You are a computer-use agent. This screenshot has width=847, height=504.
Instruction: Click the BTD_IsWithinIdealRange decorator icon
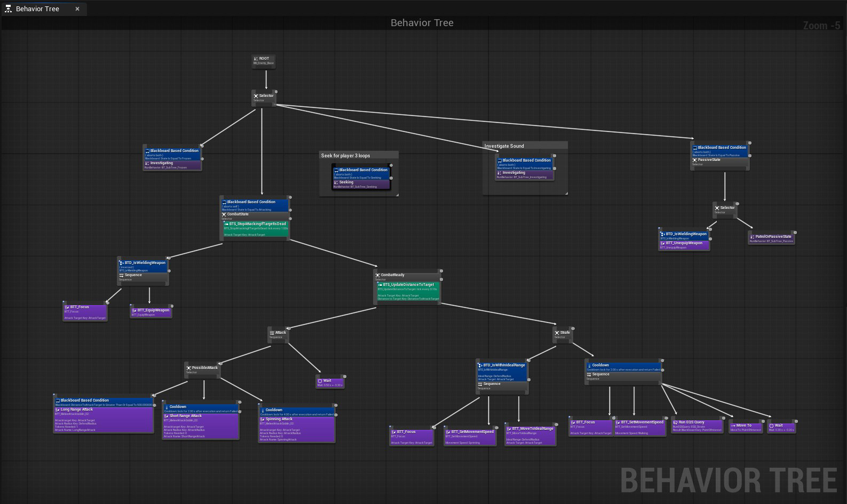click(x=480, y=366)
